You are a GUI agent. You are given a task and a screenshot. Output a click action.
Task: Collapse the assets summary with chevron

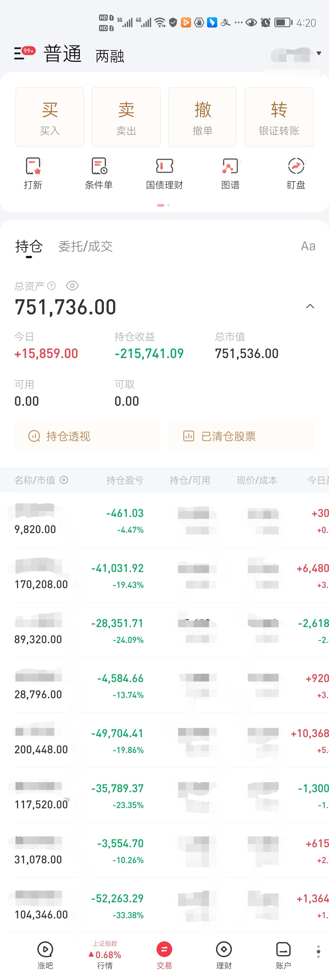point(310,306)
